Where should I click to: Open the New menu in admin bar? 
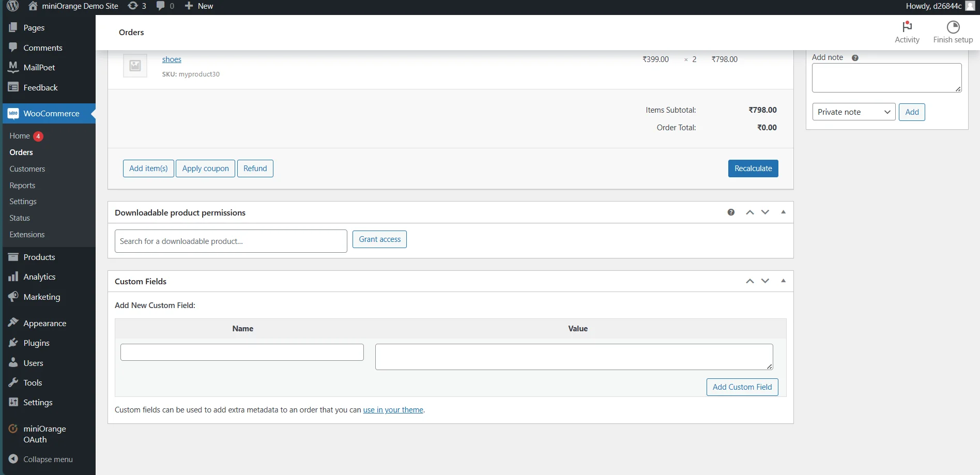click(198, 6)
